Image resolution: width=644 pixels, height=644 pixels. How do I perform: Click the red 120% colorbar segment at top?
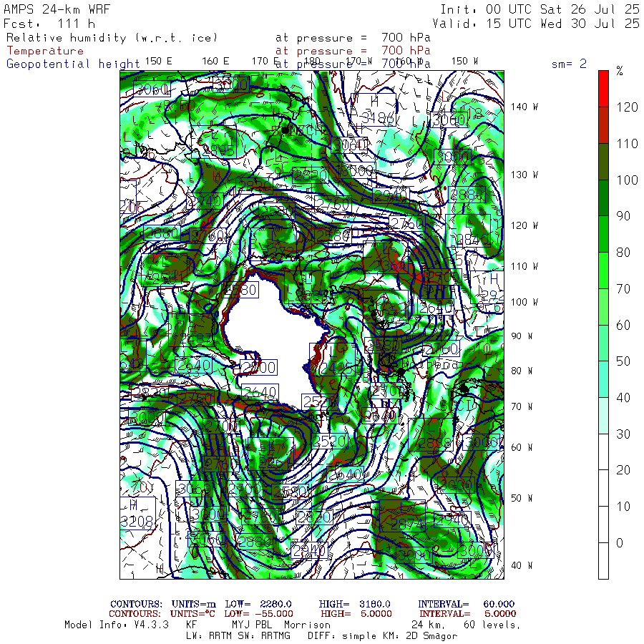coord(603,89)
